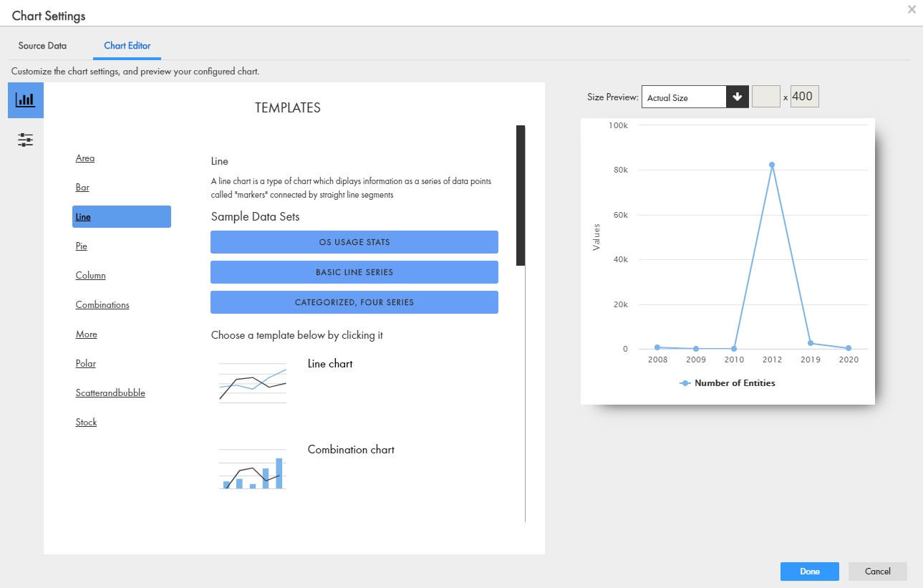The image size is (923, 588).
Task: Click the 2012 peak data point marker
Action: pyautogui.click(x=772, y=165)
